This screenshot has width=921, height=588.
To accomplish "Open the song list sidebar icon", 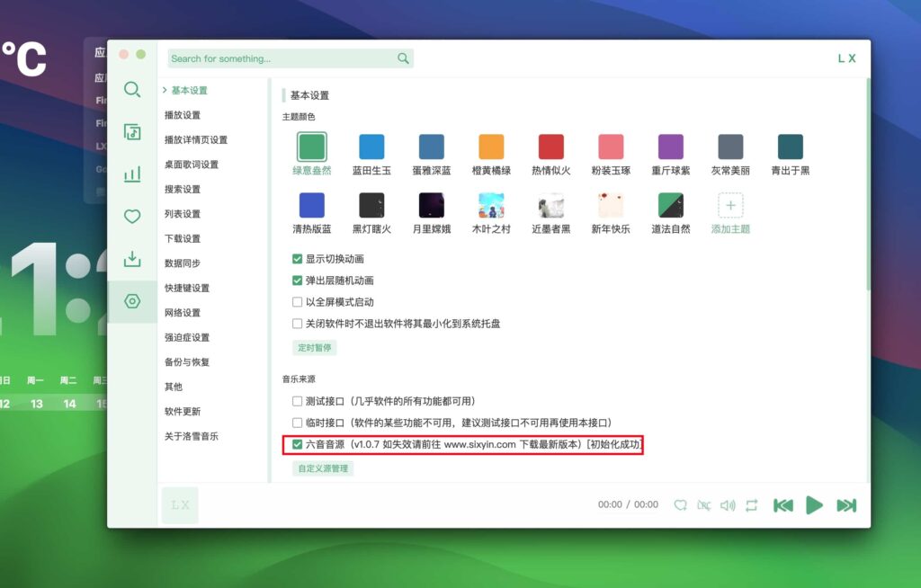I will pyautogui.click(x=132, y=131).
